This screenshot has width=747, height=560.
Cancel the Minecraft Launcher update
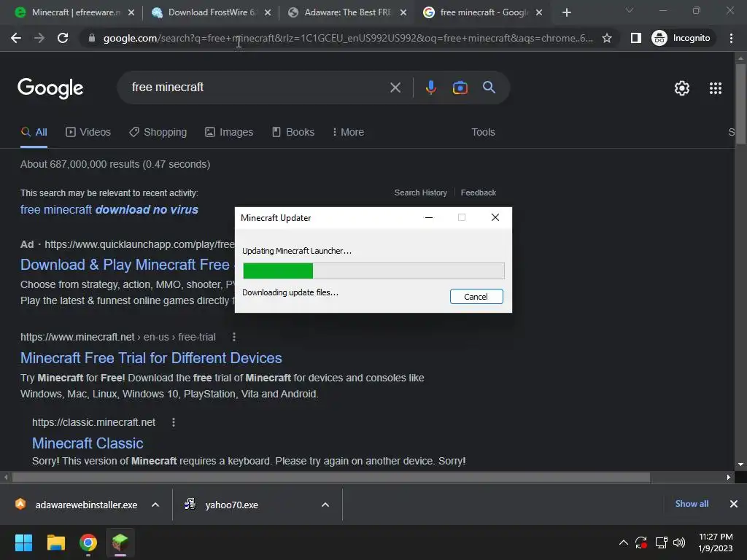[476, 297]
